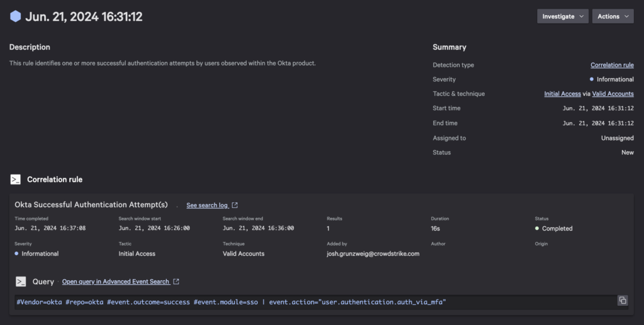The height and width of the screenshot is (325, 644).
Task: Open the Investigate dropdown
Action: [563, 16]
